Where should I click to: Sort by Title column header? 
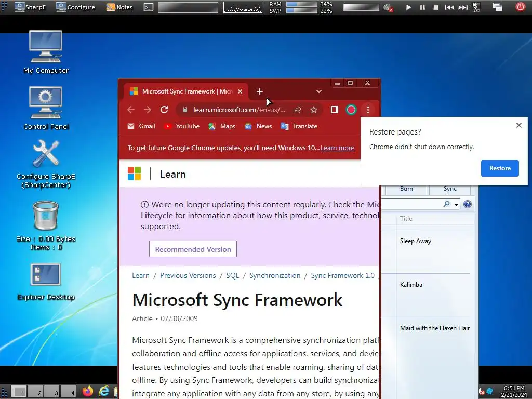(406, 219)
